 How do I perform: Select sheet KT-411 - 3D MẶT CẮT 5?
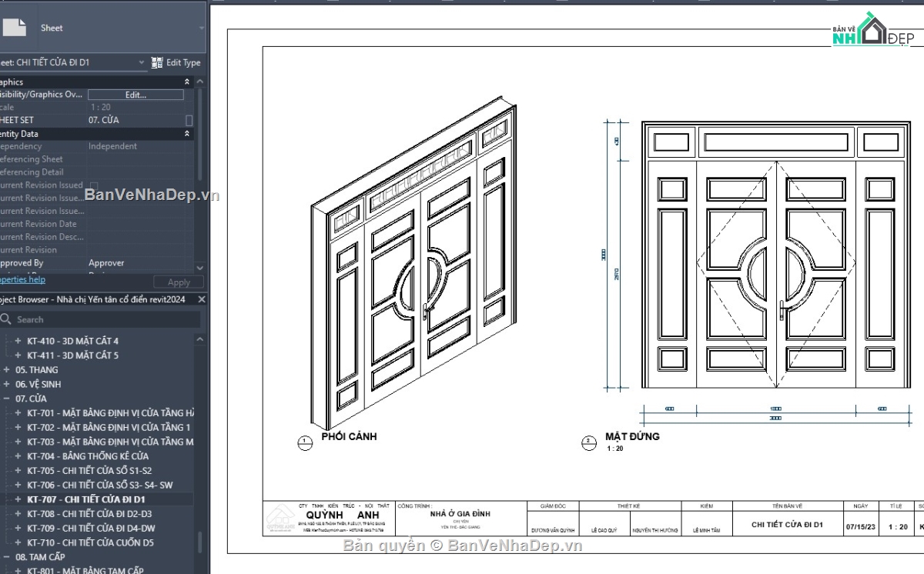(72, 355)
